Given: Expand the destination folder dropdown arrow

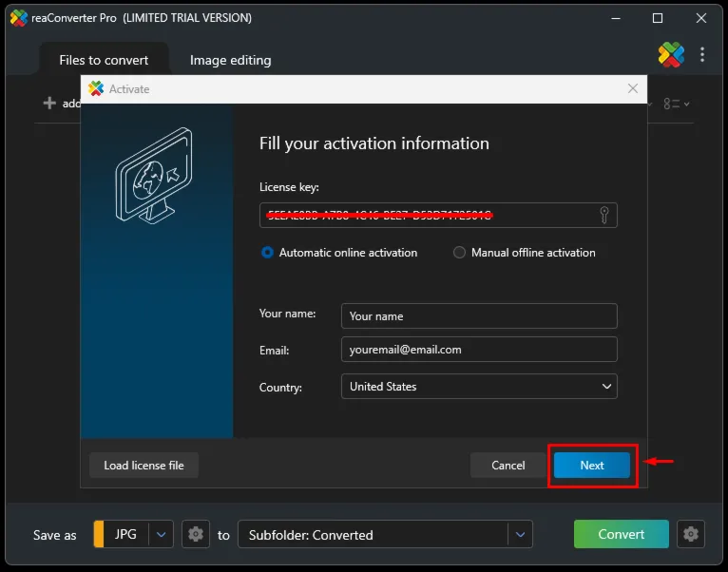Looking at the screenshot, I should tap(520, 534).
